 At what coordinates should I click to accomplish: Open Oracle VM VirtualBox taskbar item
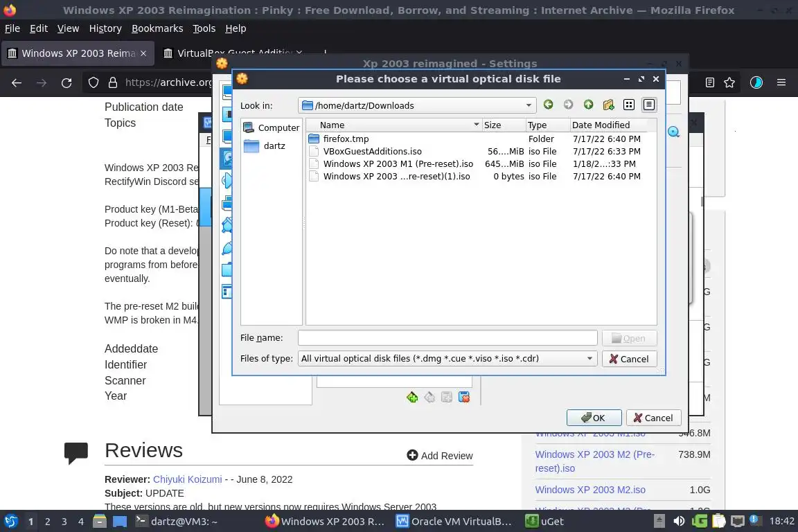pyautogui.click(x=454, y=522)
